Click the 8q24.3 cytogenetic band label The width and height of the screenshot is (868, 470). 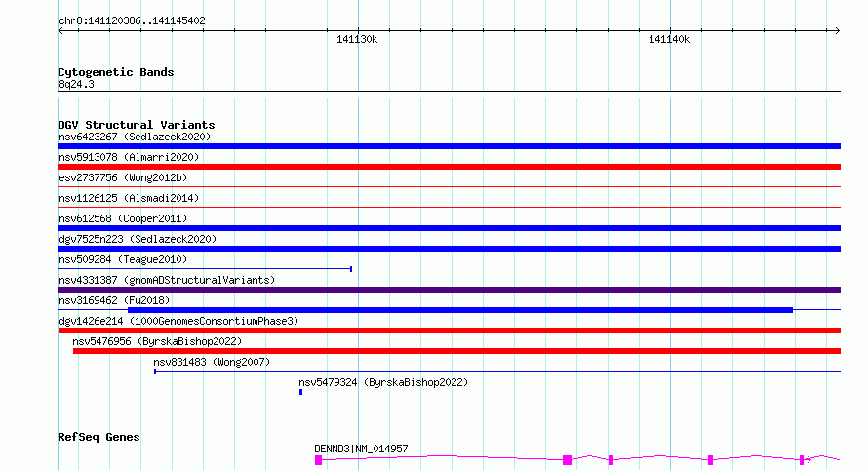pos(76,84)
